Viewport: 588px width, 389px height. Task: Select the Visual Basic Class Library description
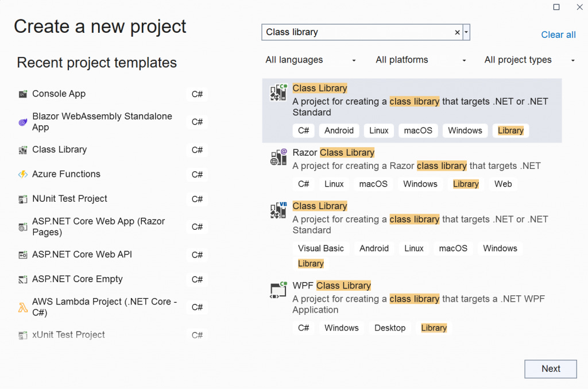click(x=420, y=225)
